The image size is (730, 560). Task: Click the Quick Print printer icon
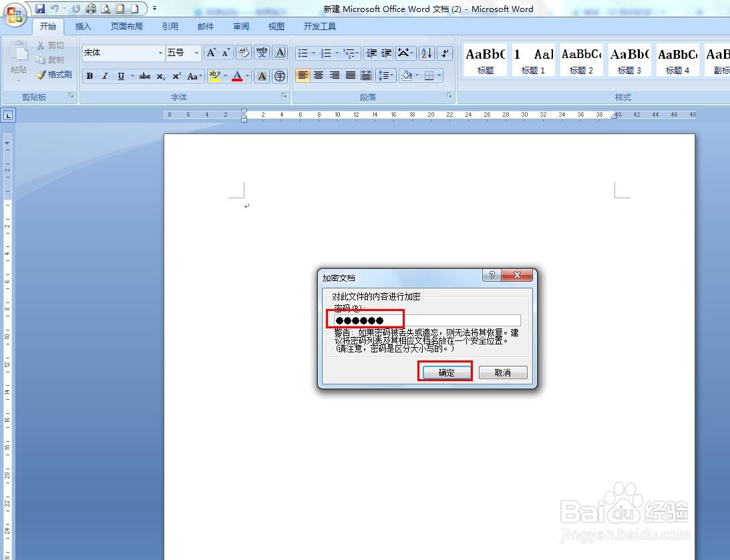(91, 9)
